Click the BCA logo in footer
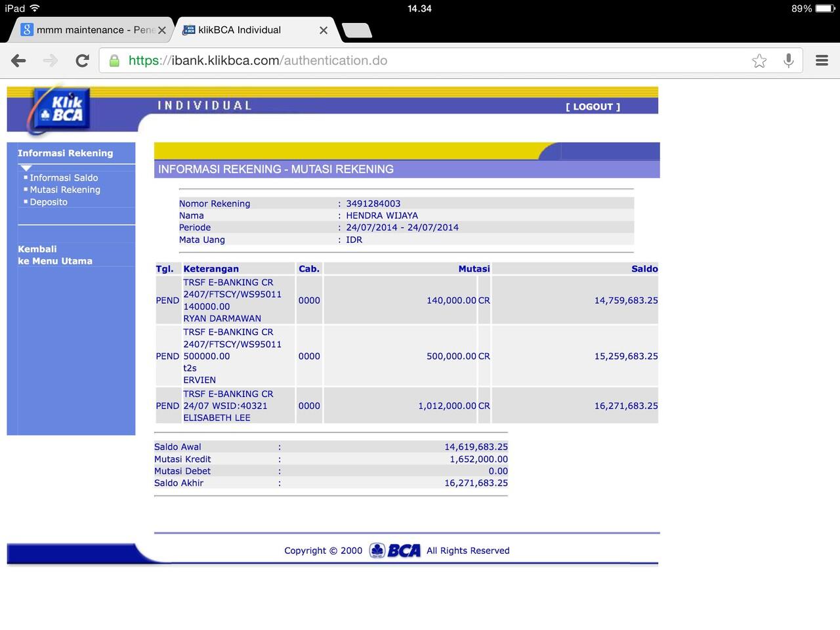This screenshot has height=630, width=840. click(x=395, y=551)
